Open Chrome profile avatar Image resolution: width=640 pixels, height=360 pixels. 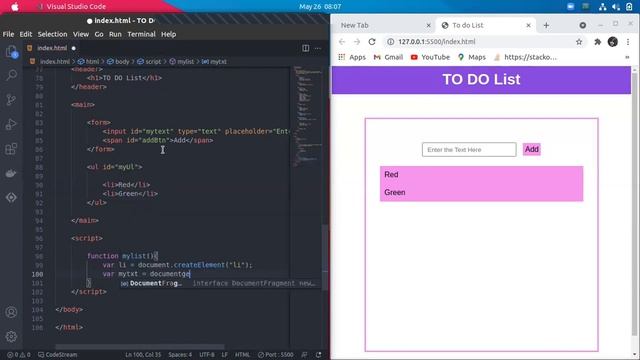click(613, 42)
